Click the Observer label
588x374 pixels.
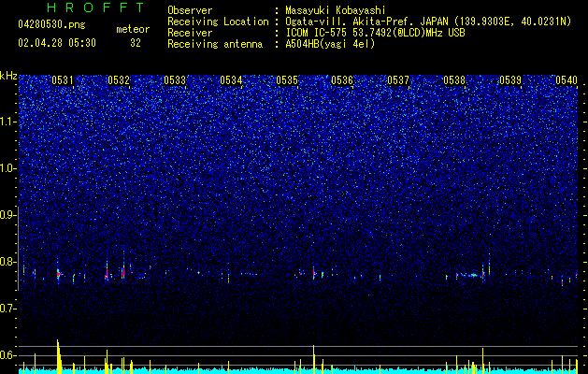[190, 11]
